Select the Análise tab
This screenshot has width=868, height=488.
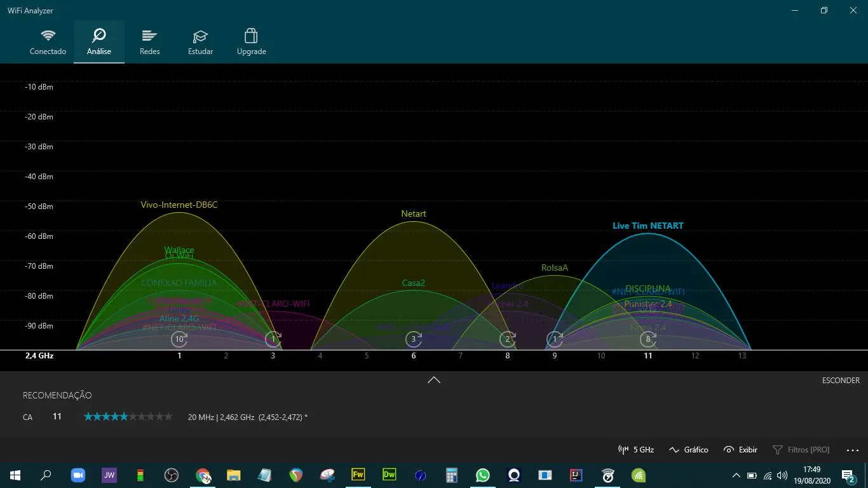pos(99,42)
